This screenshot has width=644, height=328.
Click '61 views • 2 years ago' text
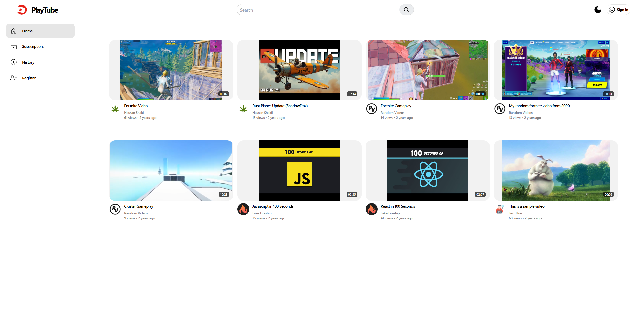point(140,118)
